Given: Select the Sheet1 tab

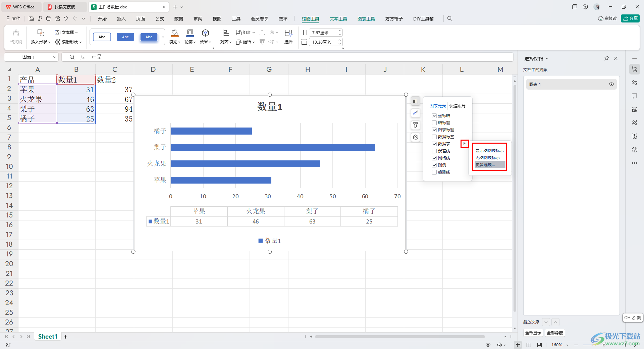Looking at the screenshot, I should [x=48, y=337].
